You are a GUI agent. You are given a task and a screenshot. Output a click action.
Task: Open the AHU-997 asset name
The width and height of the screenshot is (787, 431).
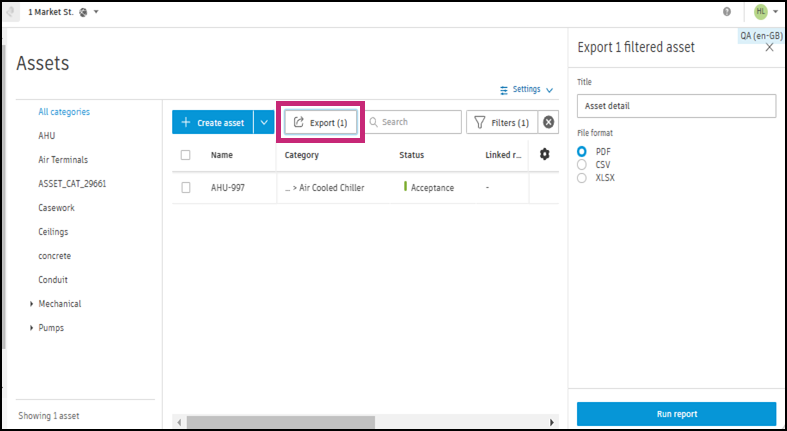coord(228,188)
